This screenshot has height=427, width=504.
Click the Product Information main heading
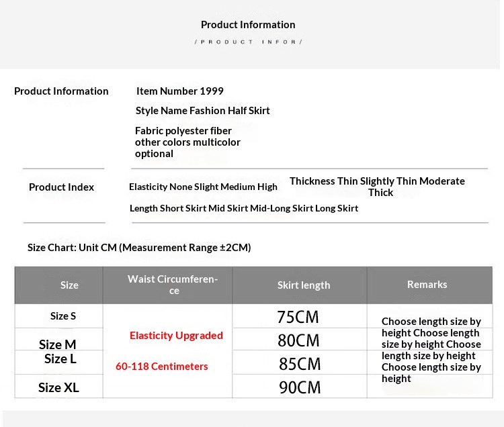click(x=248, y=25)
